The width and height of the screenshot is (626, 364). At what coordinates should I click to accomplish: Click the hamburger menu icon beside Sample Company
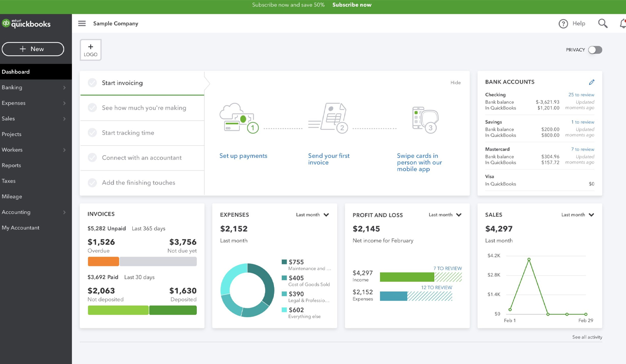click(x=82, y=23)
